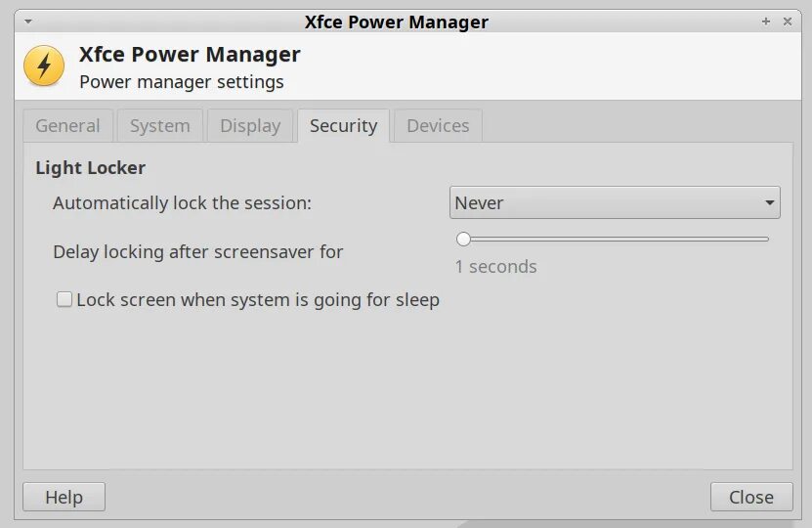Viewport: 812px width, 528px height.
Task: Switch to the General tab
Action: [x=67, y=126]
